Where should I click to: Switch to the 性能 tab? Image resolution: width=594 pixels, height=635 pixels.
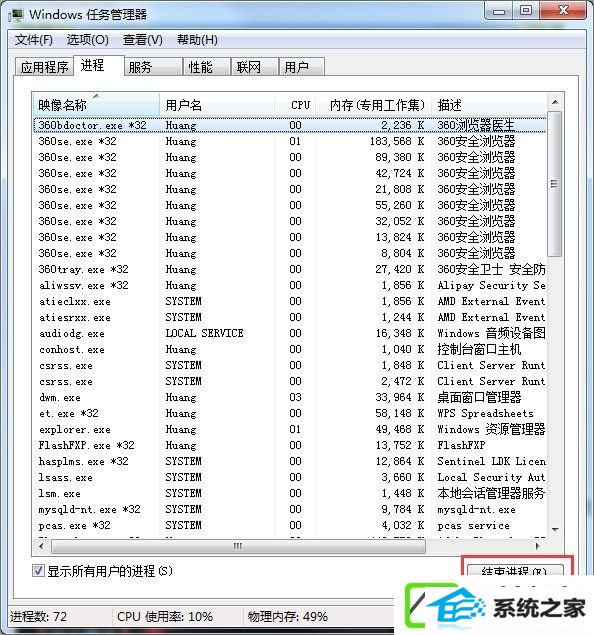pyautogui.click(x=207, y=67)
